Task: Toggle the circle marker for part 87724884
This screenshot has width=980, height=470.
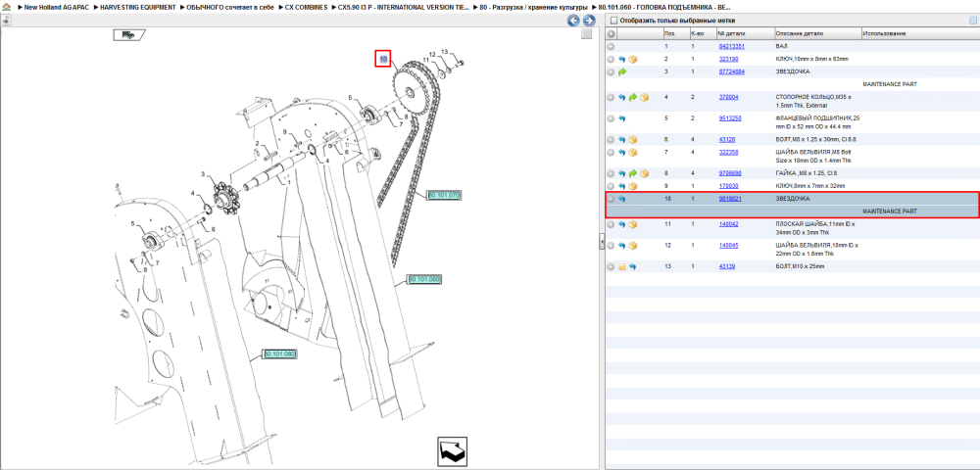Action: point(612,72)
